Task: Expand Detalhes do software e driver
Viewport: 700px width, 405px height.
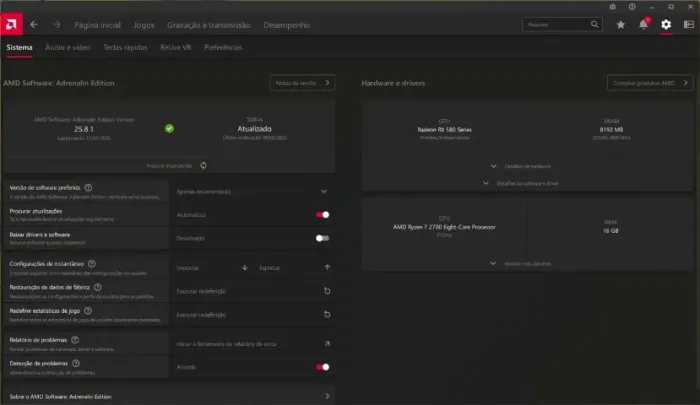Action: point(520,183)
